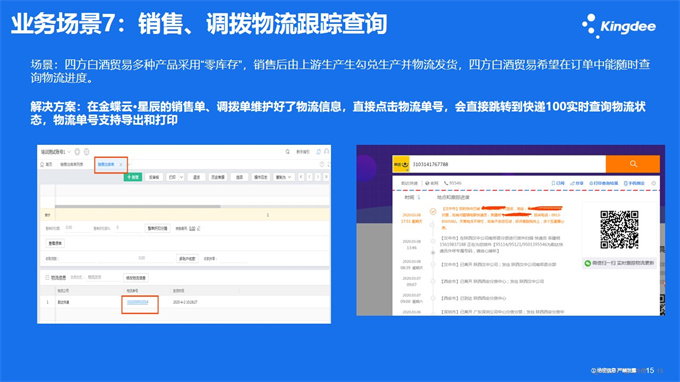
Task: Click the 打印查询结果 print results link
Action: tap(603, 183)
